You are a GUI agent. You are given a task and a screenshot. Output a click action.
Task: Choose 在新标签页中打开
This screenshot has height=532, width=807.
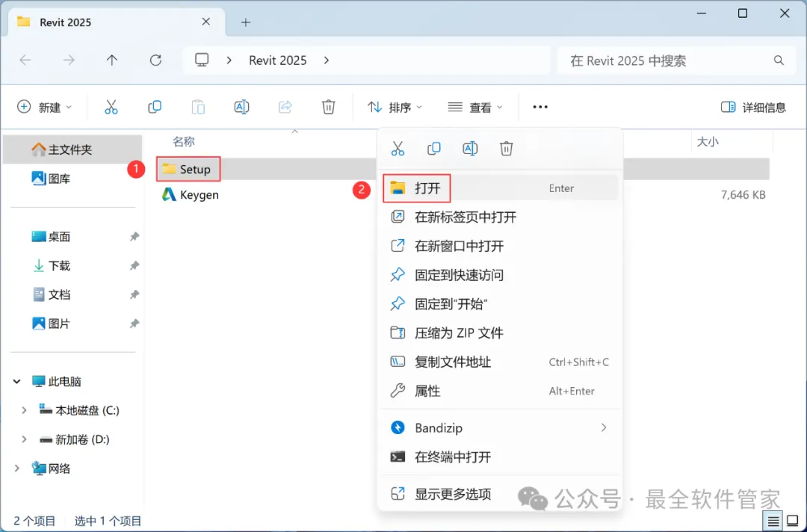click(x=500, y=217)
